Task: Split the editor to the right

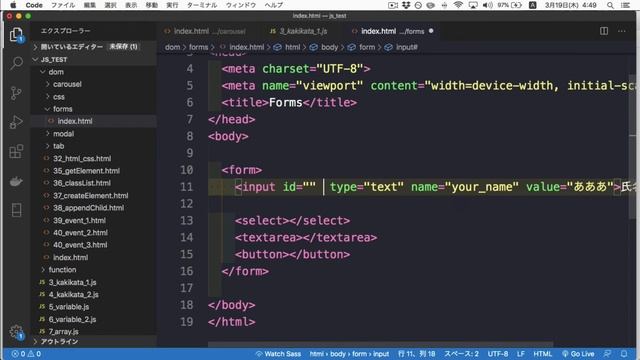Action: click(604, 31)
